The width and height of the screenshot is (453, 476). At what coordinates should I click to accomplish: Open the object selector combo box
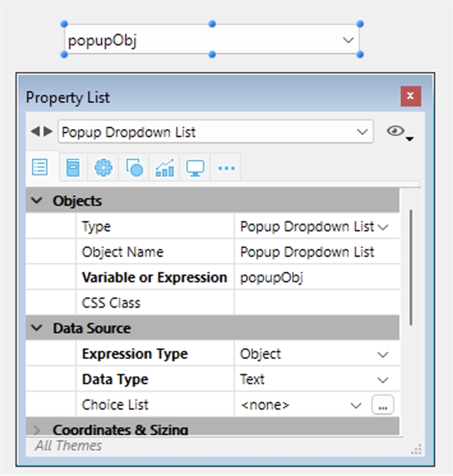[x=215, y=132]
